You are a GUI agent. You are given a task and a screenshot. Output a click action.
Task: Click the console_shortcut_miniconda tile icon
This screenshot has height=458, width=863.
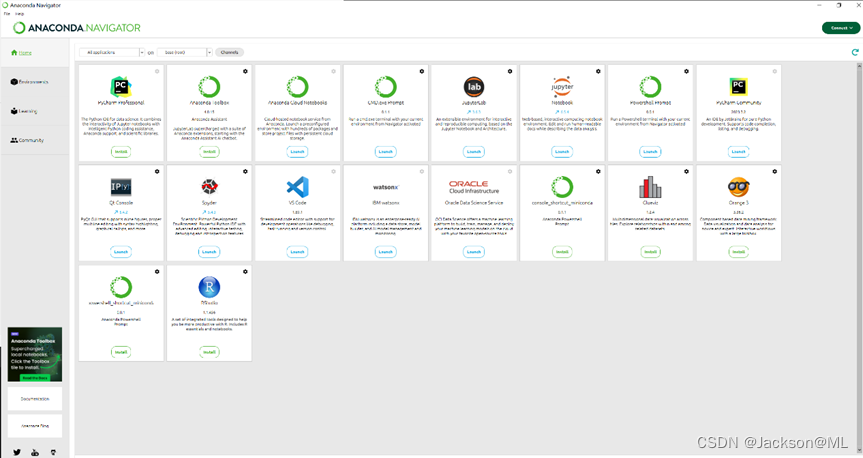click(562, 187)
